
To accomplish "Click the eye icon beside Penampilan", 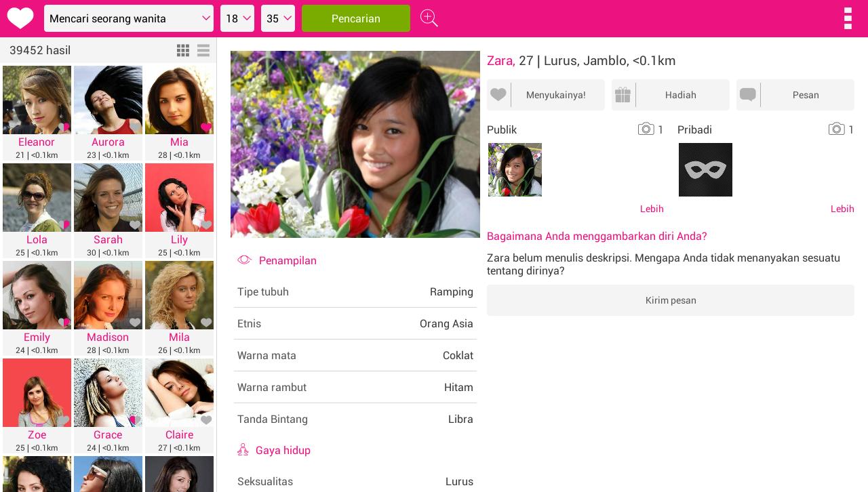I will click(245, 260).
